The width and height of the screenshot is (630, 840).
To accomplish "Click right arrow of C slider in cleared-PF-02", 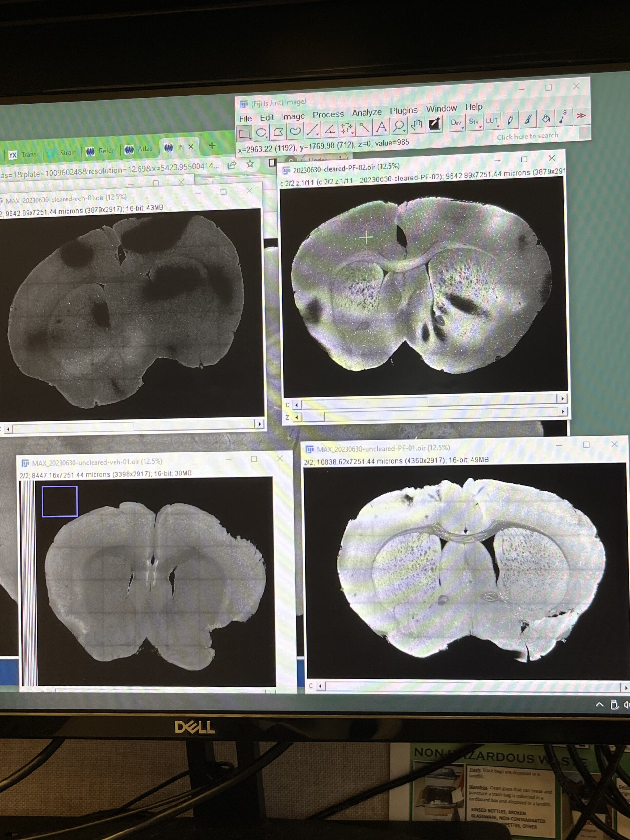I will point(562,399).
